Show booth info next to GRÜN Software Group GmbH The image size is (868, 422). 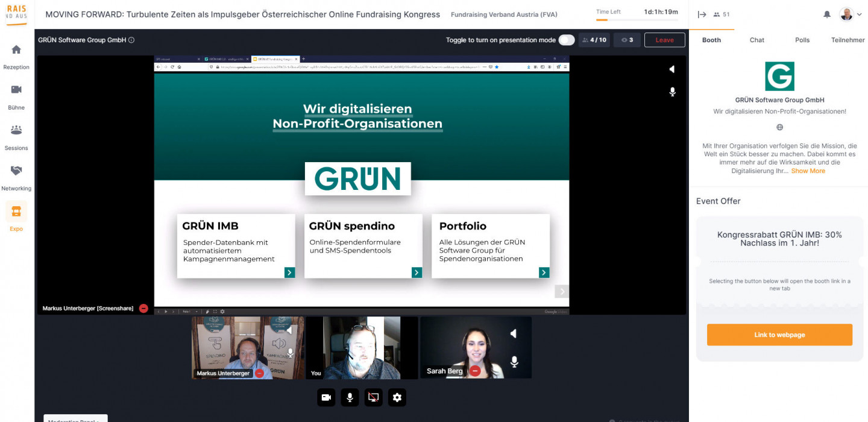[131, 40]
